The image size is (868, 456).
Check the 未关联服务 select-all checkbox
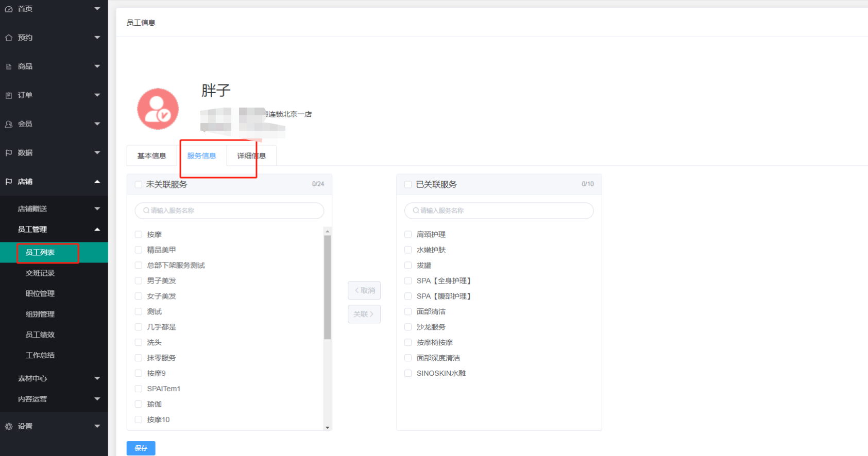coord(139,184)
